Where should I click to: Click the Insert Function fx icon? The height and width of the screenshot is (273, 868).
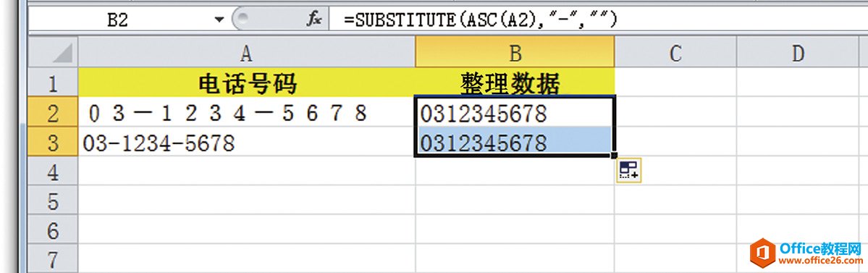click(314, 20)
